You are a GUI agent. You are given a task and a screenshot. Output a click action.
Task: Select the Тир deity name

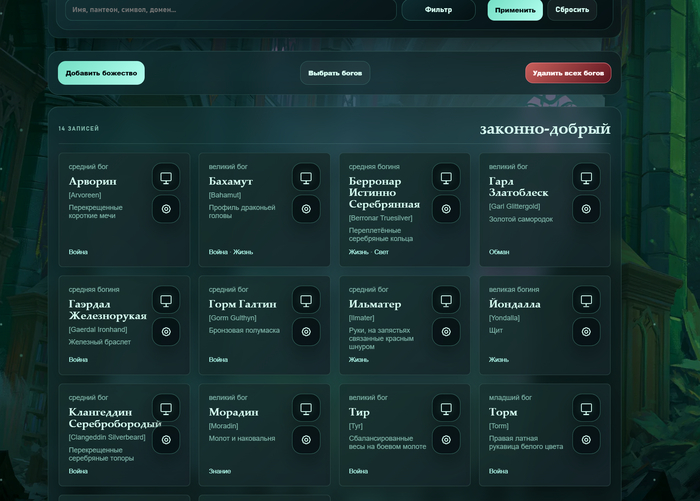tap(359, 412)
